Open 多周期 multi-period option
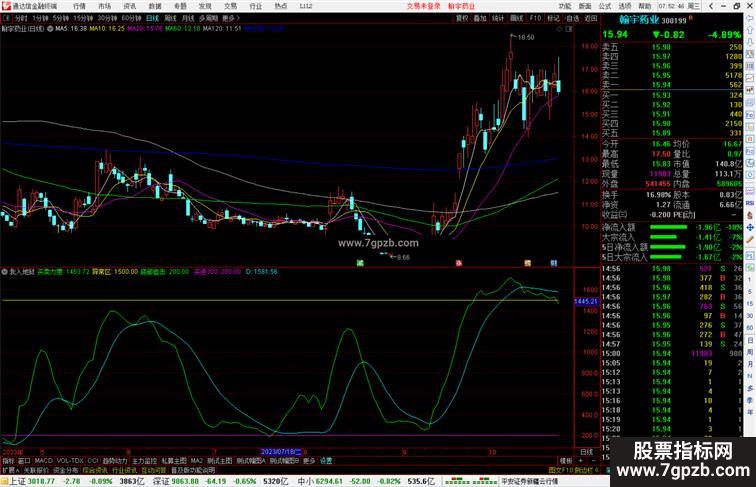Image resolution: width=756 pixels, height=487 pixels. pos(208,18)
